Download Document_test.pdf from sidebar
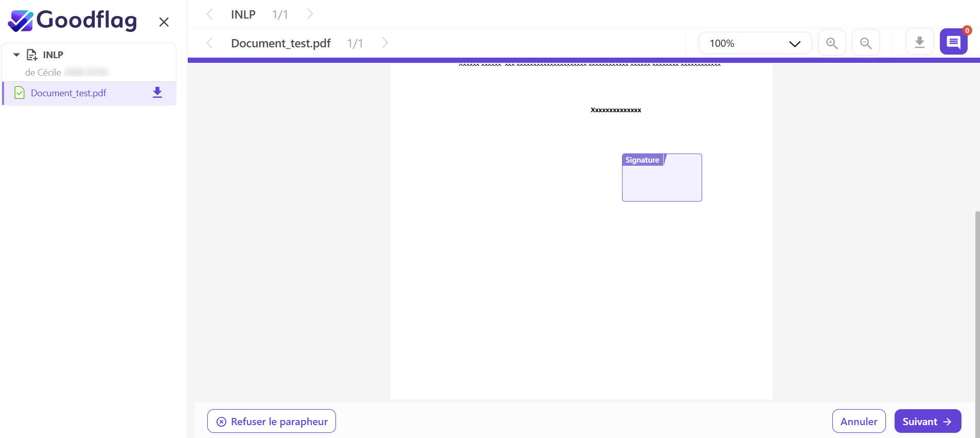The height and width of the screenshot is (438, 980). coord(157,93)
